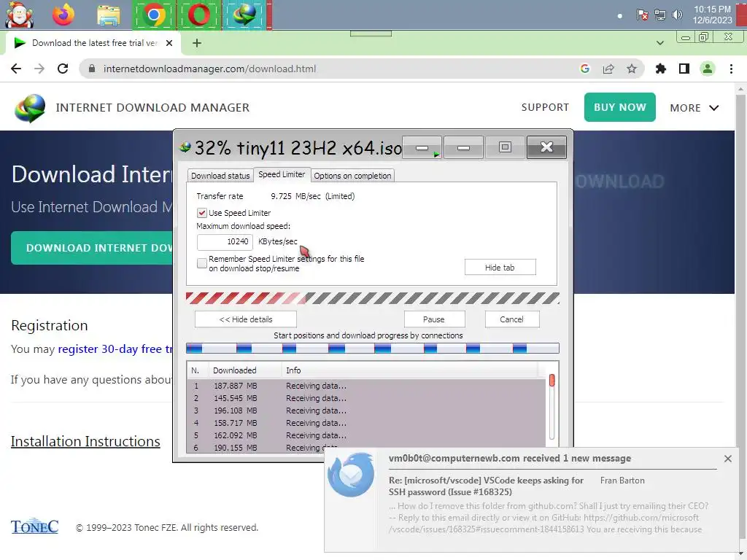Open Chrome tab search chevron
The width and height of the screenshot is (747, 560).
coord(659,43)
